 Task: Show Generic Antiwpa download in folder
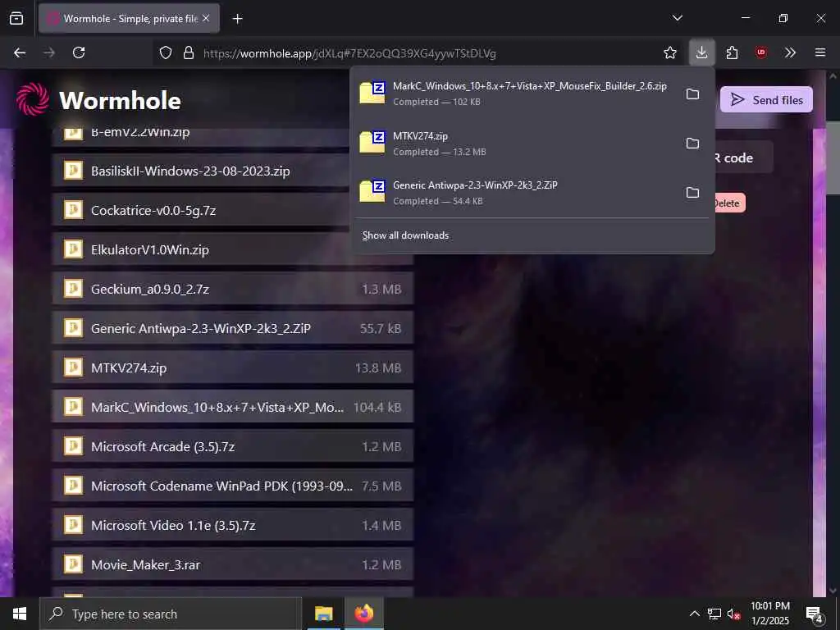(x=692, y=193)
